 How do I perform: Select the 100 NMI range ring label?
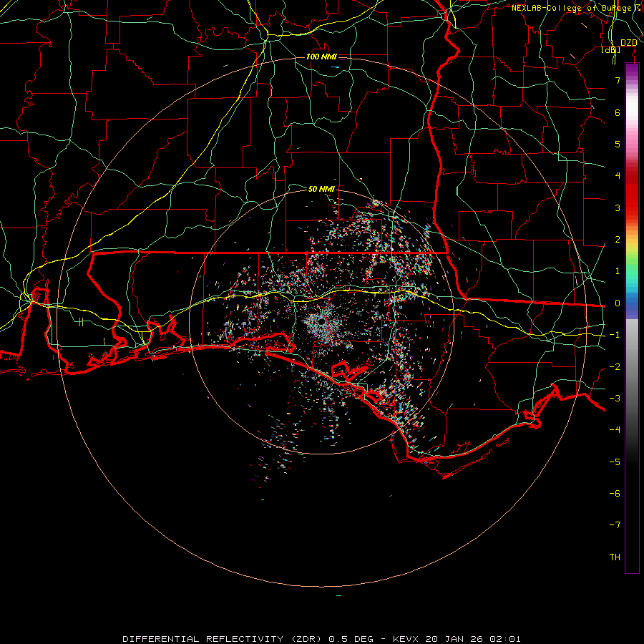321,57
